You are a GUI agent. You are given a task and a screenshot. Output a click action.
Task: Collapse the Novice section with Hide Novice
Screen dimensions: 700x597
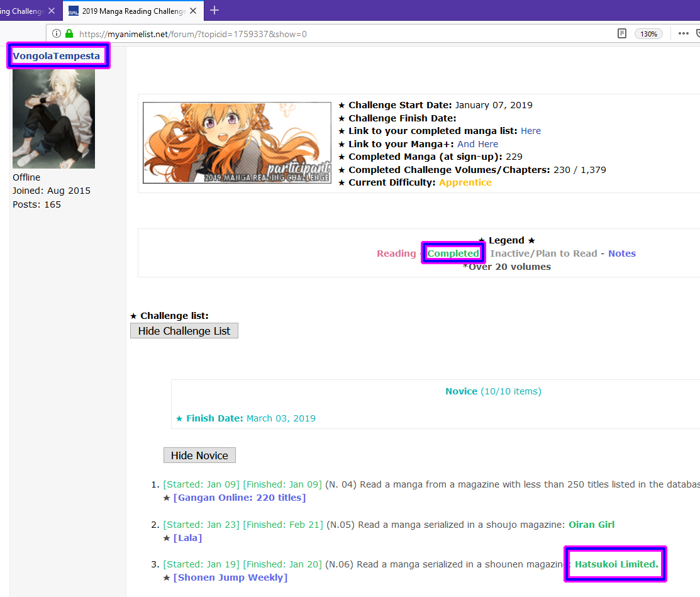[199, 455]
